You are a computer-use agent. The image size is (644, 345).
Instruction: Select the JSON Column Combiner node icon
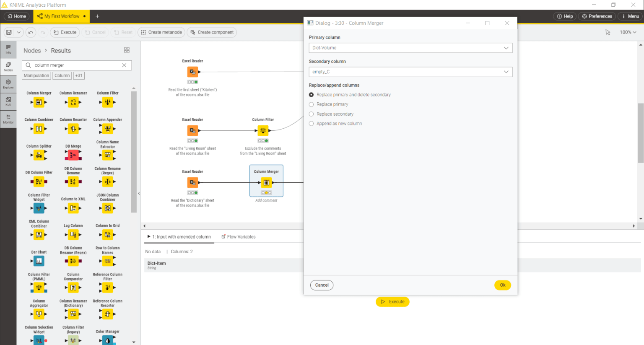click(x=108, y=208)
